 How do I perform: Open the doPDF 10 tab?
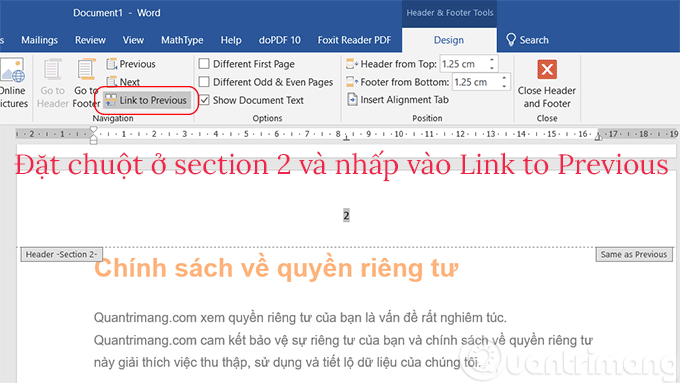point(280,40)
